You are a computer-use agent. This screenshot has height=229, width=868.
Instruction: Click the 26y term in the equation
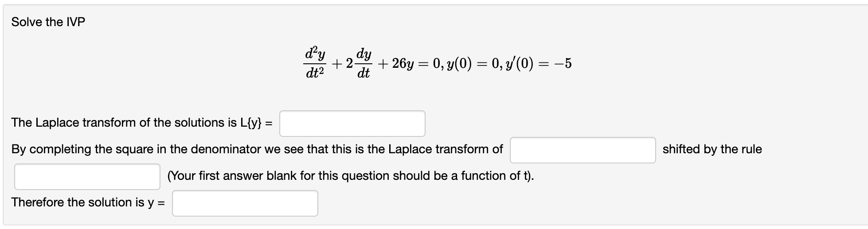pyautogui.click(x=403, y=64)
